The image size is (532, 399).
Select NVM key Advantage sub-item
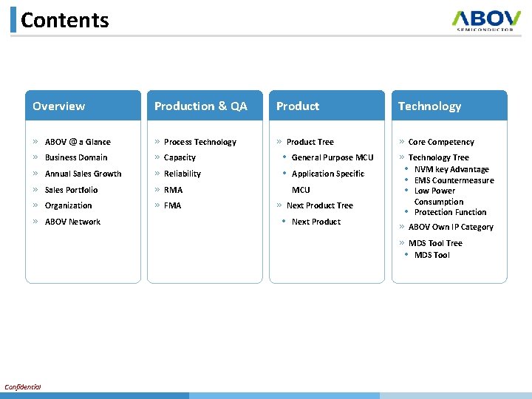coord(451,169)
